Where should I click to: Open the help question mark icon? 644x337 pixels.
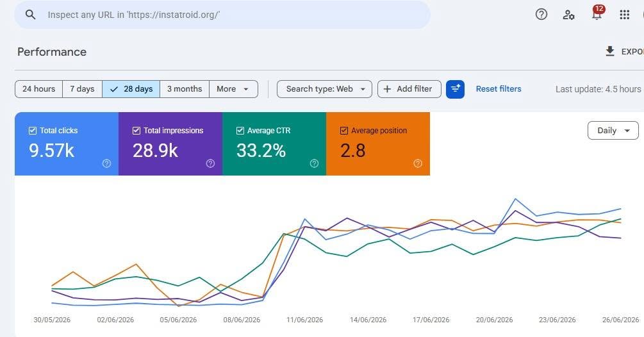coord(541,14)
